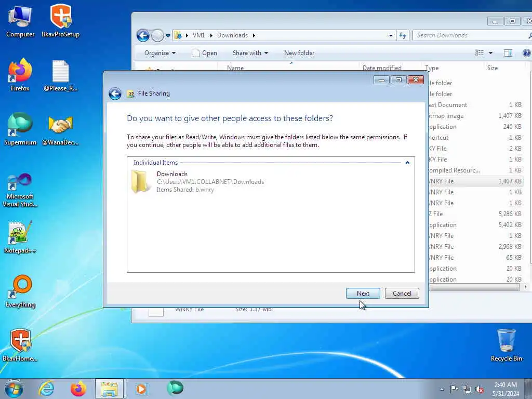532x399 pixels.
Task: Click Open in Explorer toolbar
Action: (205, 53)
